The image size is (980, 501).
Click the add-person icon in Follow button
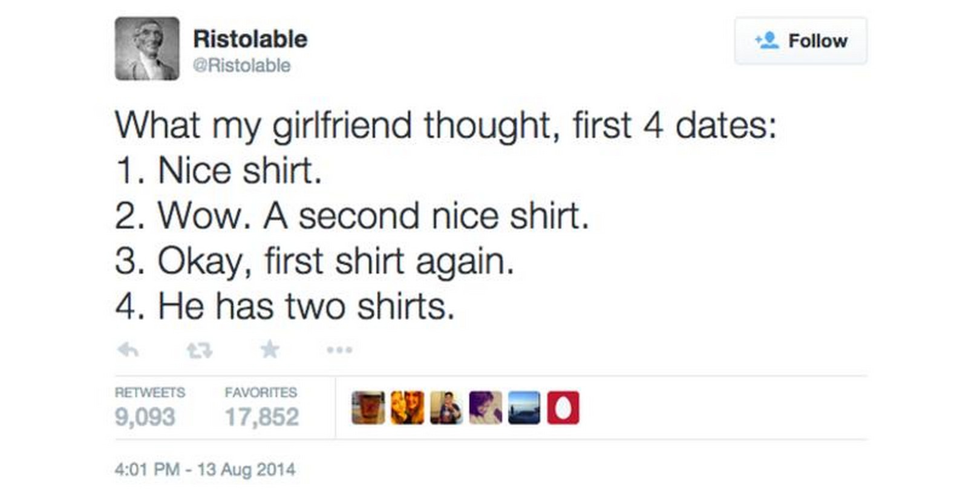(x=767, y=41)
